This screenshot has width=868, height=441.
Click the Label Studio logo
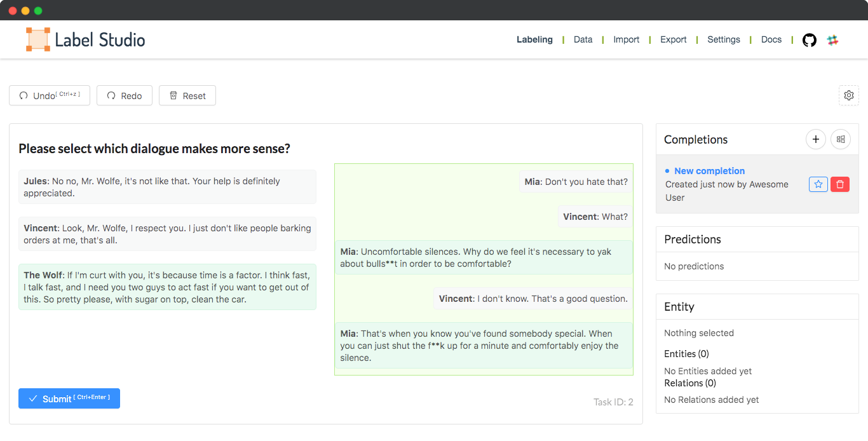coord(86,39)
